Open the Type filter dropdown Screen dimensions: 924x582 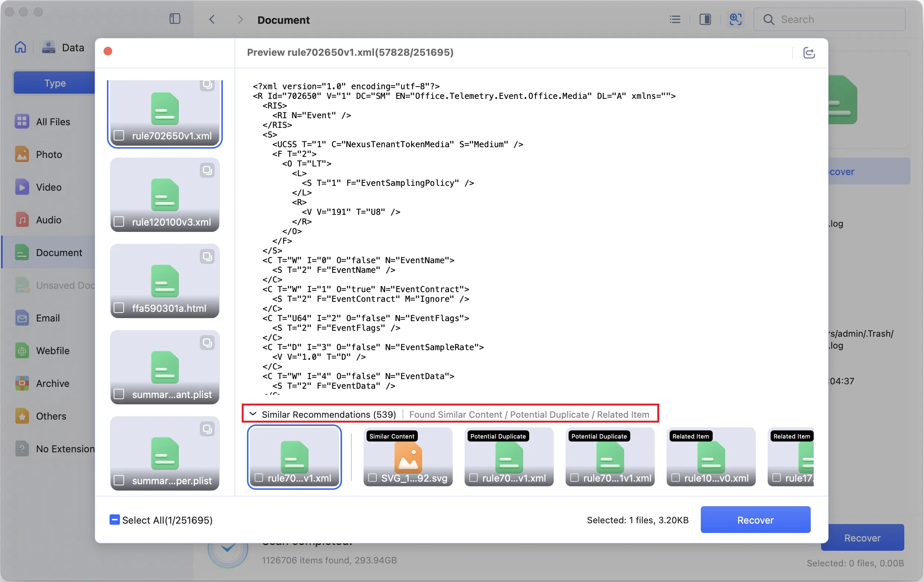[55, 83]
